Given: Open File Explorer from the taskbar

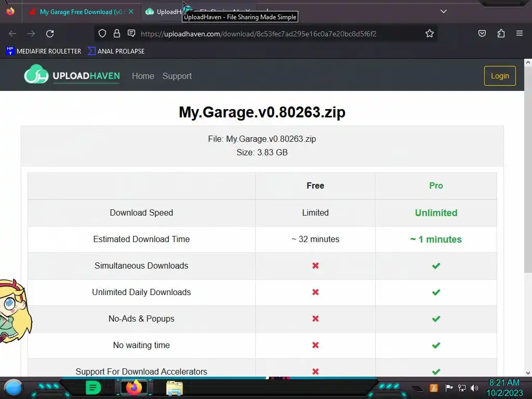Looking at the screenshot, I should (175, 388).
